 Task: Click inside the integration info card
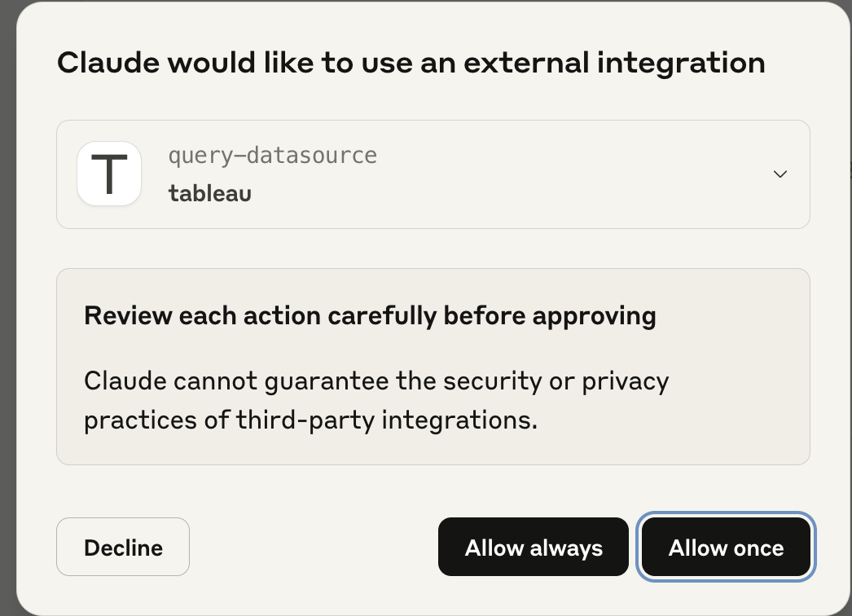tap(433, 174)
